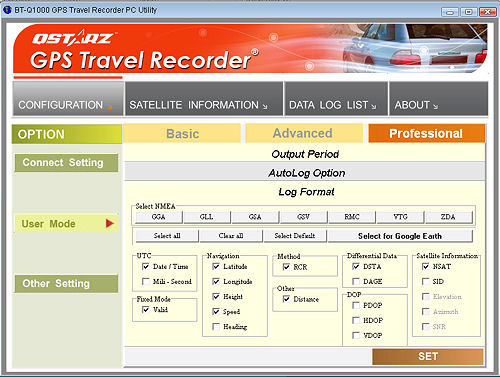Image resolution: width=500 pixels, height=377 pixels.
Task: Expand the AutoLog Option section
Action: click(x=305, y=173)
